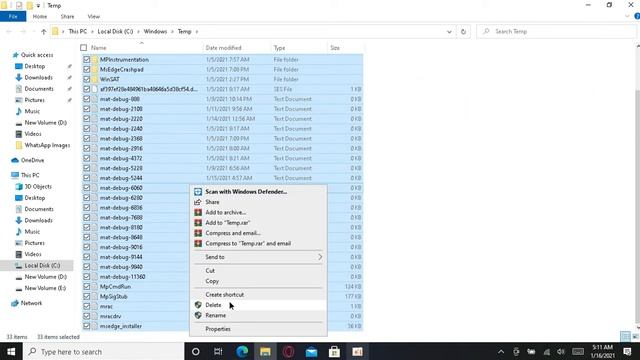
Task: Switch to the Home ribbon tab
Action: [40, 16]
